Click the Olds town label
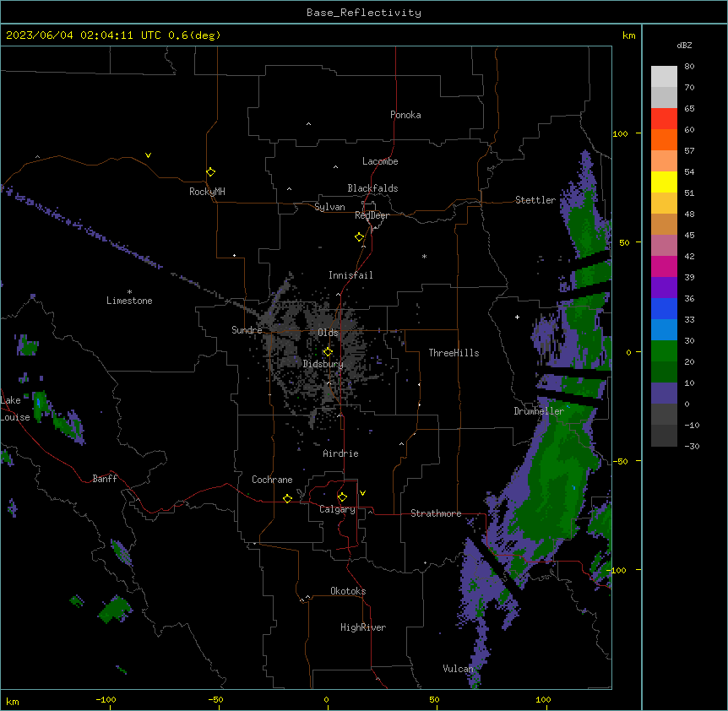728x711 pixels. pyautogui.click(x=328, y=333)
